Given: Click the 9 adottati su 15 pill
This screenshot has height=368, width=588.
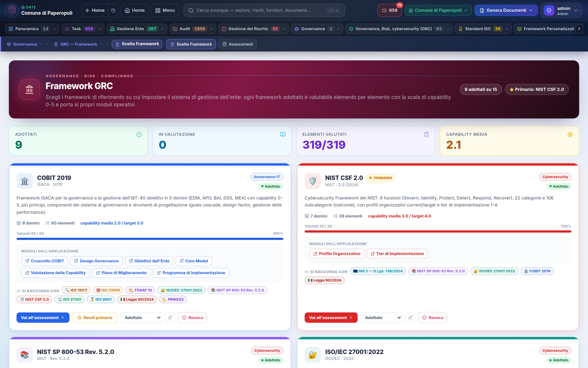Looking at the screenshot, I should pos(481,89).
